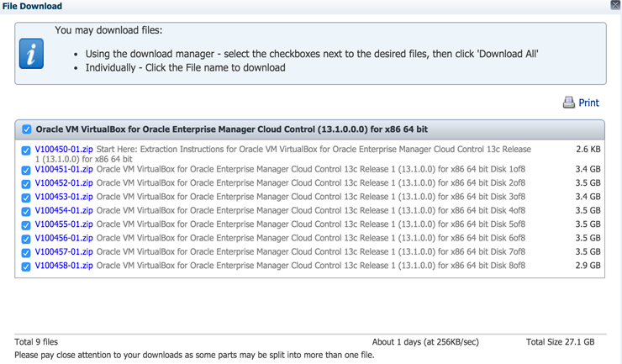Click the blue information icon
The width and height of the screenshot is (622, 364).
coord(31,54)
